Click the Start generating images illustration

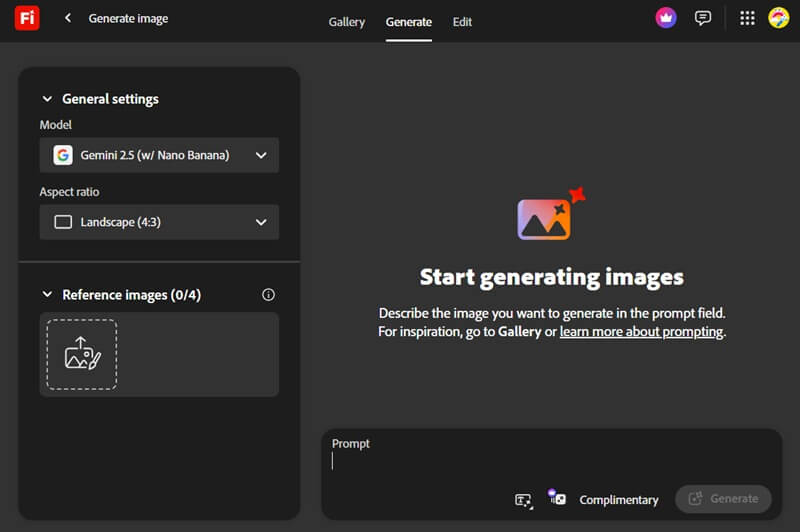[551, 214]
